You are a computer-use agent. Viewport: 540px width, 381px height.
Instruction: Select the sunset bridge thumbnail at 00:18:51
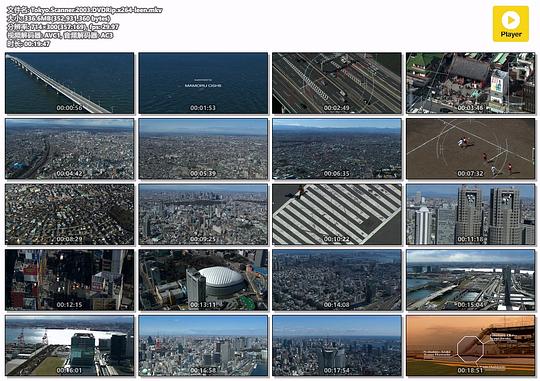point(470,346)
